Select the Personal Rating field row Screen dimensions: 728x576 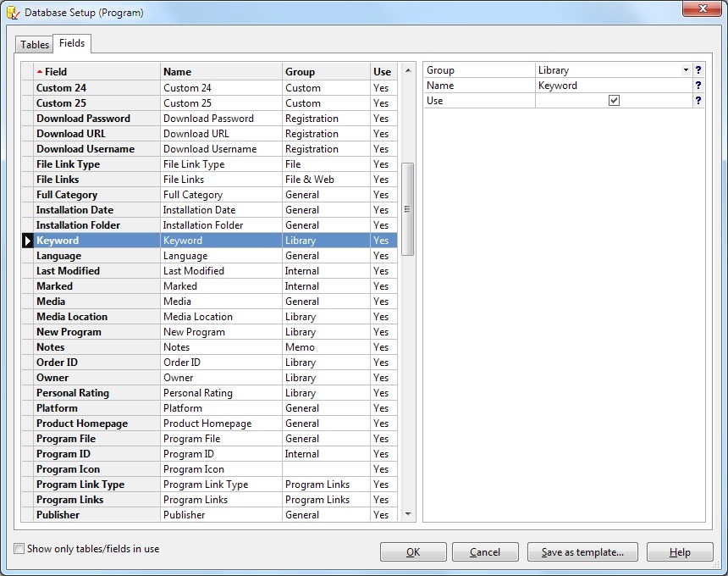[x=73, y=393]
